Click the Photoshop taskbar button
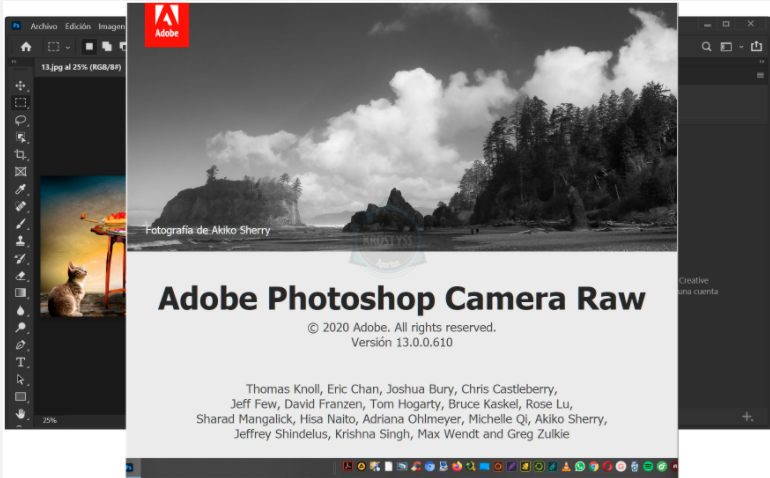 tap(131, 467)
